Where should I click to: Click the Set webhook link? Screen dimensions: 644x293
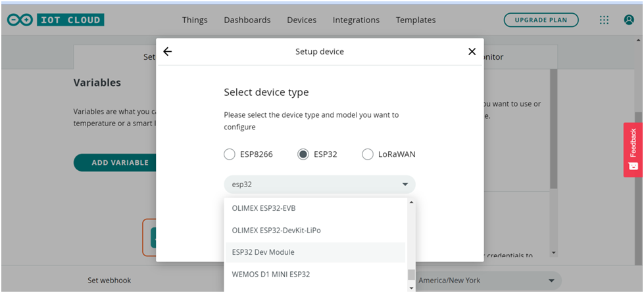pyautogui.click(x=109, y=281)
